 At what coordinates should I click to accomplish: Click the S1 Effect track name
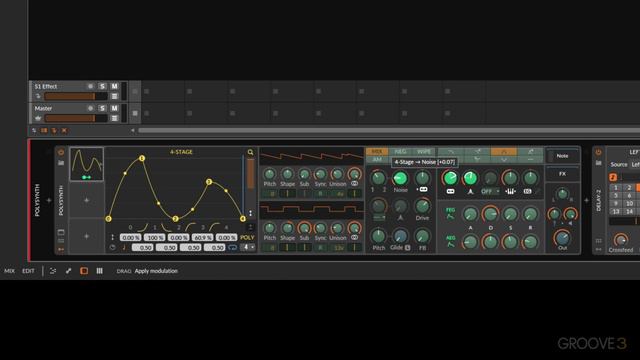46,86
